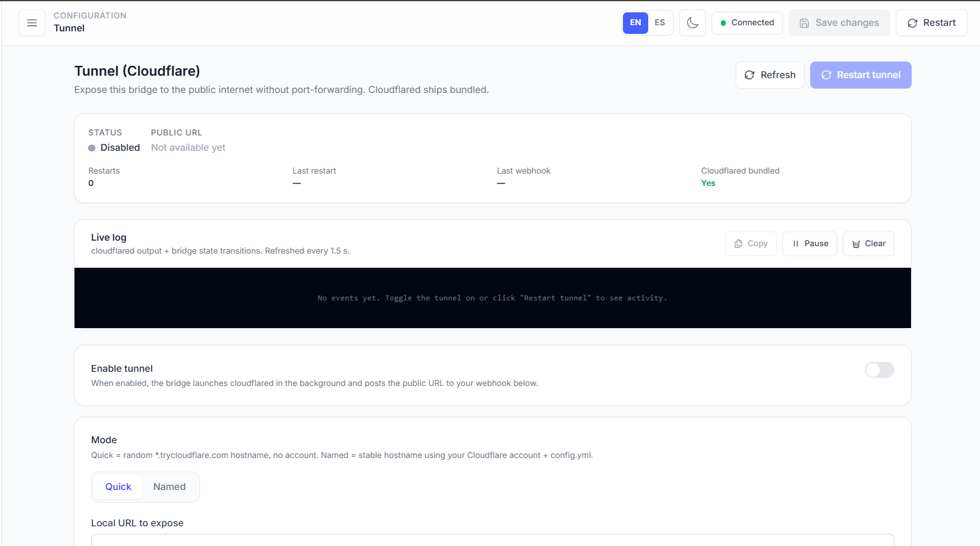980x546 pixels.
Task: Toggle dark mode moon icon
Action: (693, 23)
